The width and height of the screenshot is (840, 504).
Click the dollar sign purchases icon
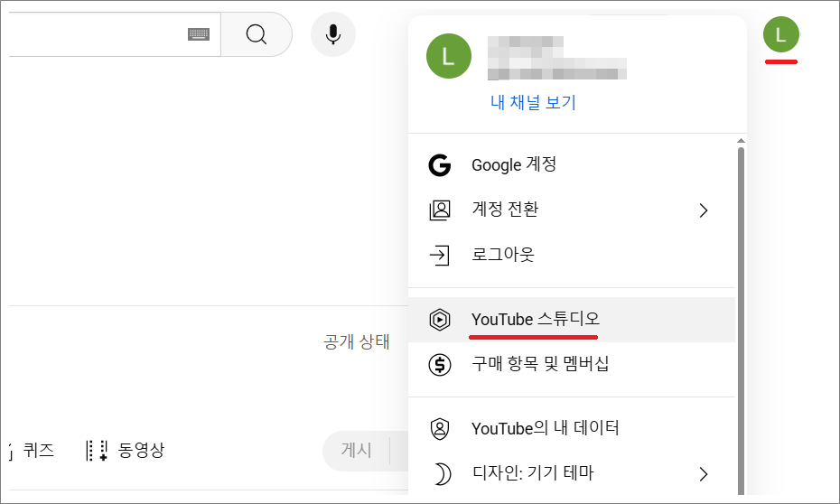pyautogui.click(x=440, y=365)
